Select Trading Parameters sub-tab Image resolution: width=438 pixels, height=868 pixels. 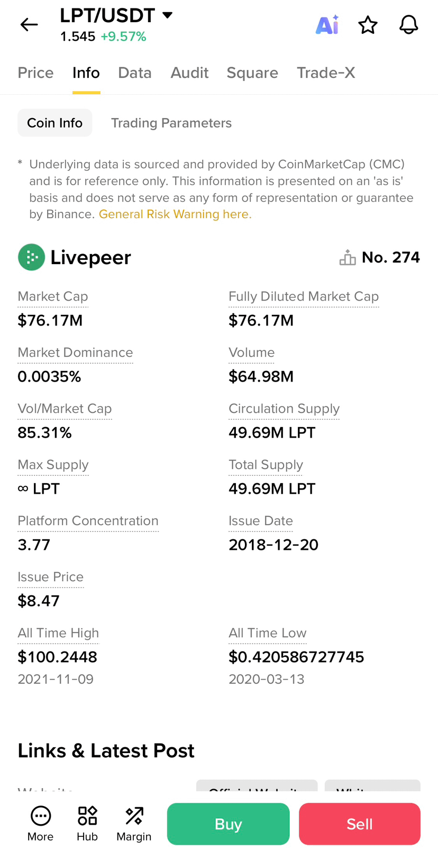pyautogui.click(x=171, y=123)
